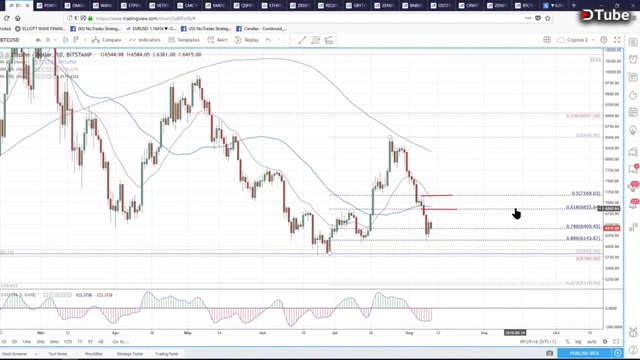Reload the page in the browser
The image size is (640, 360).
[7, 18]
